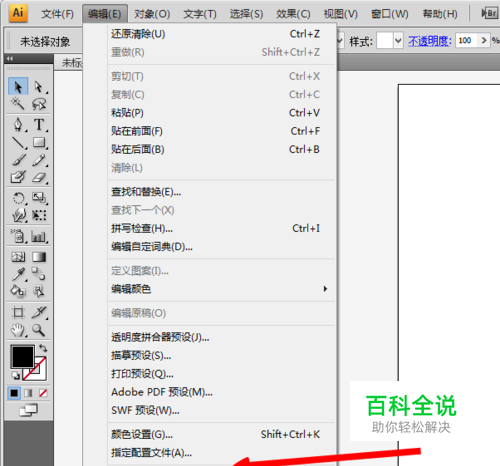Select the Warp tool
This screenshot has width=500, height=466.
[18, 215]
